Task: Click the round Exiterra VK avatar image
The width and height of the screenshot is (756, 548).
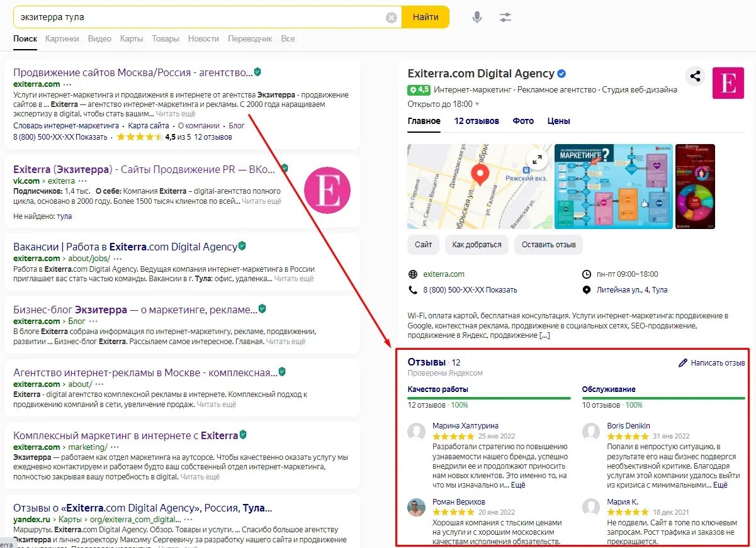Action: coord(327,190)
